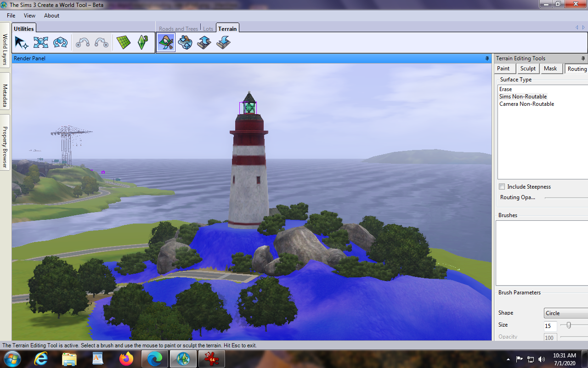Open the notepad document taskbar icon

98,358
